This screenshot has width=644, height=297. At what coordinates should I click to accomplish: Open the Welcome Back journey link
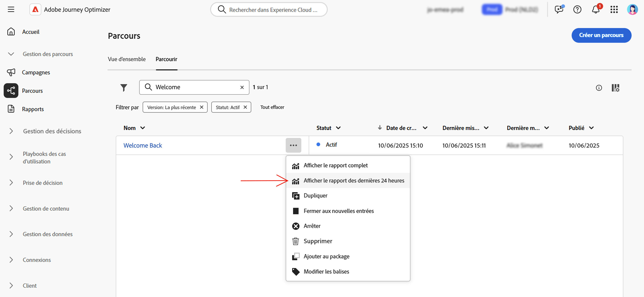pos(142,145)
